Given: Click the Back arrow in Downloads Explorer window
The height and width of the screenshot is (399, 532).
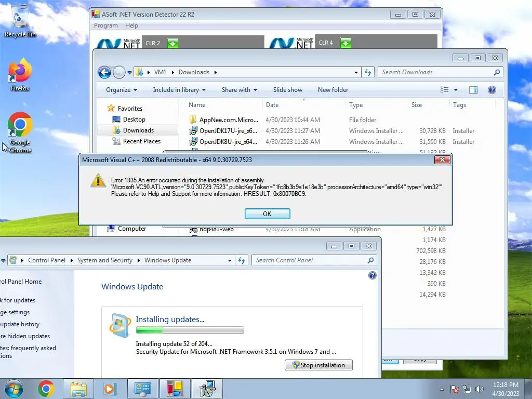Looking at the screenshot, I should pyautogui.click(x=104, y=72).
